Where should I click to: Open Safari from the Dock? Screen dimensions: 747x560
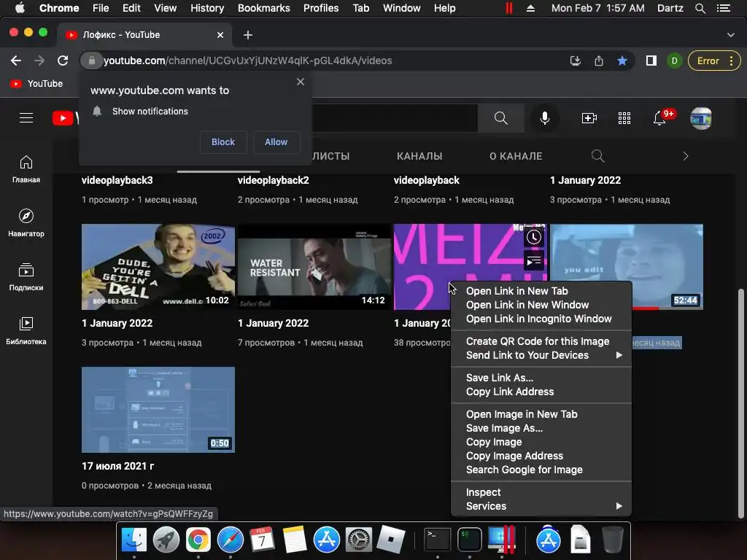pos(230,540)
